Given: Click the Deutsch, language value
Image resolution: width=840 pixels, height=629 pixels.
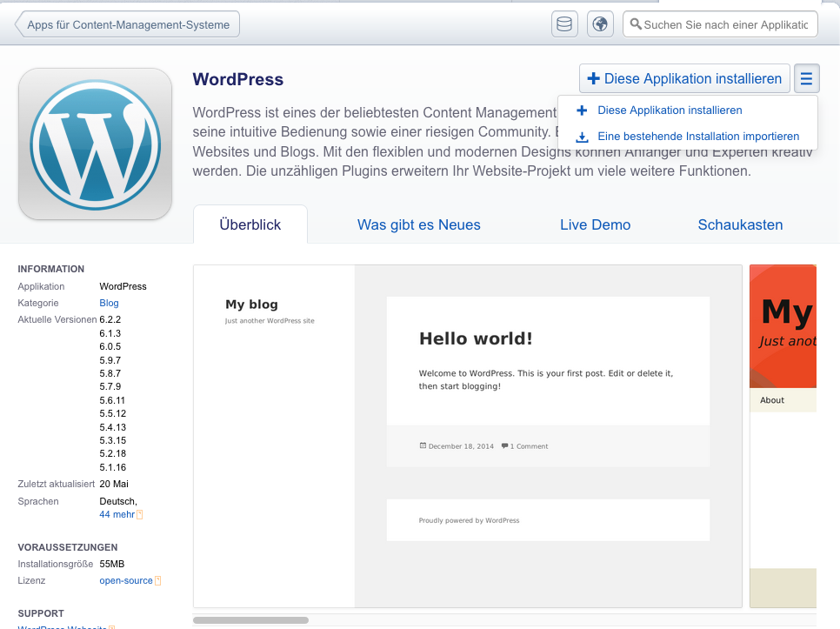Looking at the screenshot, I should pyautogui.click(x=118, y=501).
